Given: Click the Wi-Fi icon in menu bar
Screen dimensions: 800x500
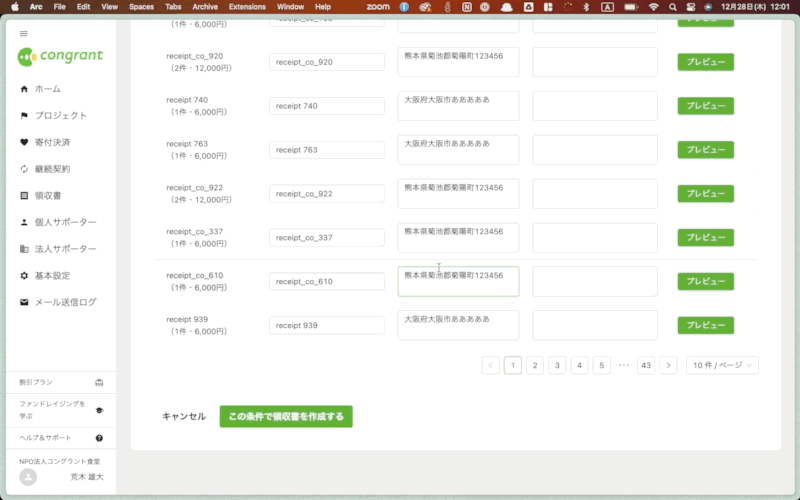Looking at the screenshot, I should click(654, 7).
